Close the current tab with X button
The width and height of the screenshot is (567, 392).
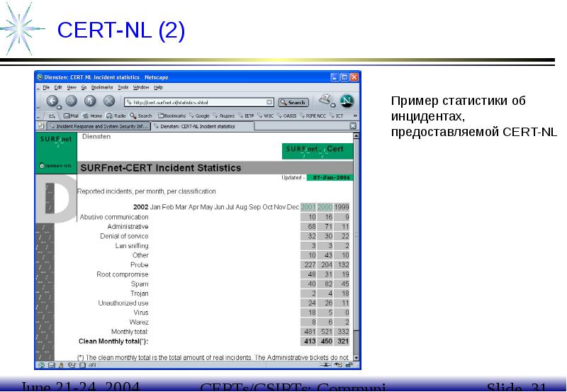coord(353,126)
